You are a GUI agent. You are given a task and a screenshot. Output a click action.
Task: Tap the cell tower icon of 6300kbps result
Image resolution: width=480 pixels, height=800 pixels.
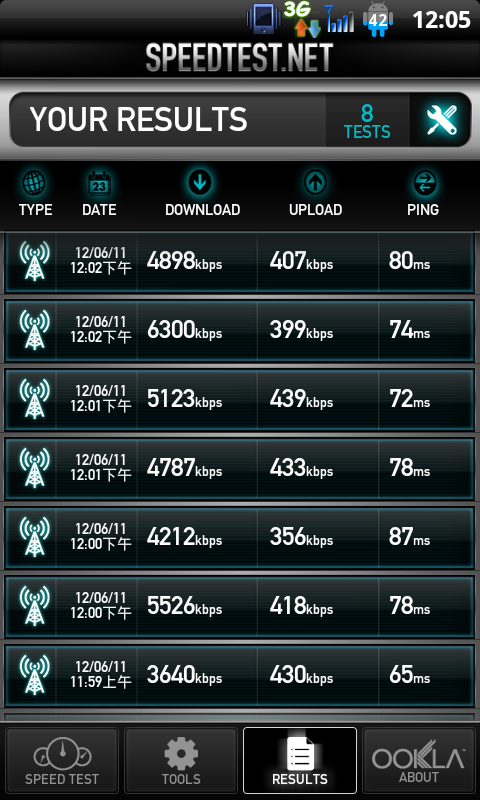tap(35, 330)
